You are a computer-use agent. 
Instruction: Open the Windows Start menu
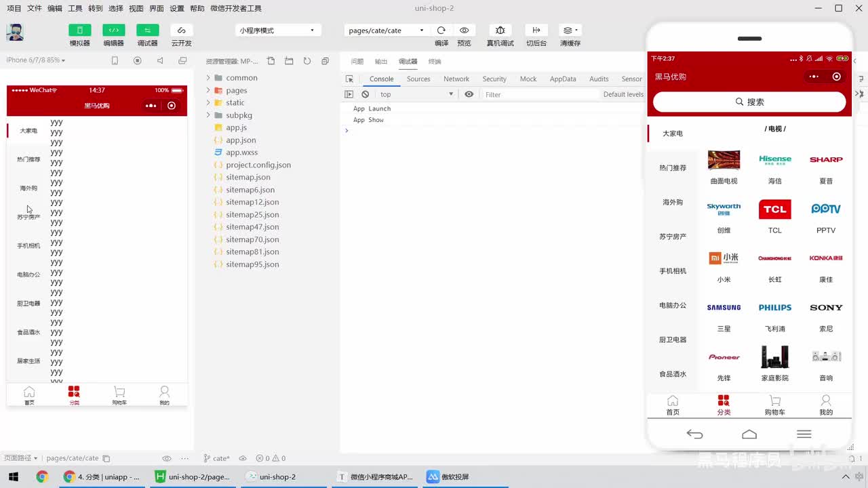coord(14,476)
